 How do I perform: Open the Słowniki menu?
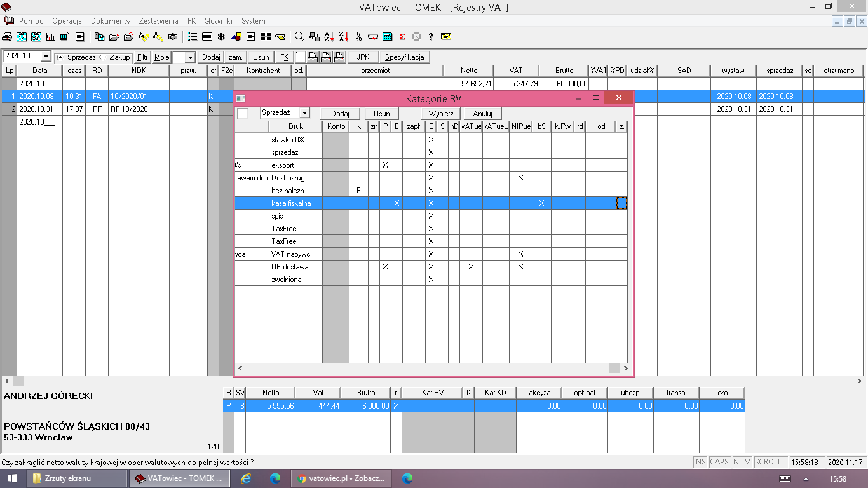[x=219, y=21]
